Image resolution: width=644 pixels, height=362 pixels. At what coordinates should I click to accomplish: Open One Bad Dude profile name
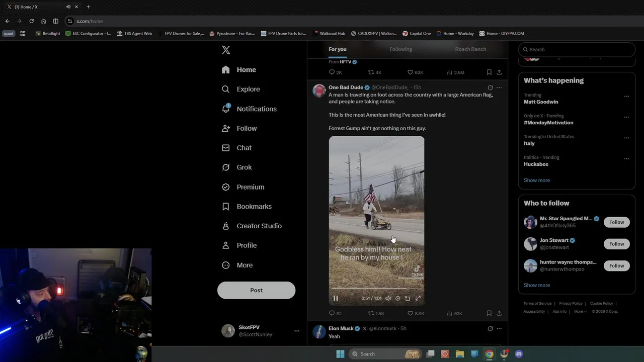346,87
